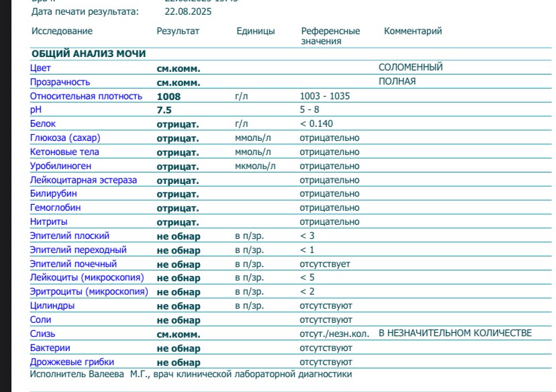The height and width of the screenshot is (392, 556).
Task: Click the 'Единицы' column header
Action: (x=256, y=31)
